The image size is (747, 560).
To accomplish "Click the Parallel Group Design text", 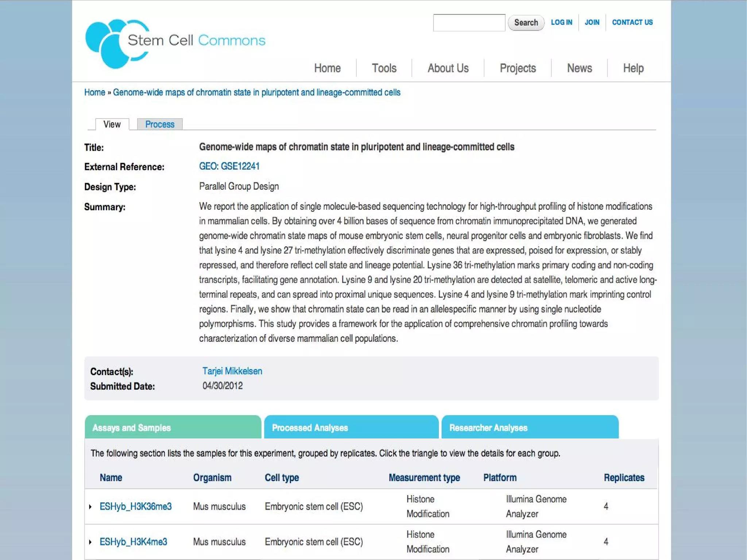I will (239, 186).
